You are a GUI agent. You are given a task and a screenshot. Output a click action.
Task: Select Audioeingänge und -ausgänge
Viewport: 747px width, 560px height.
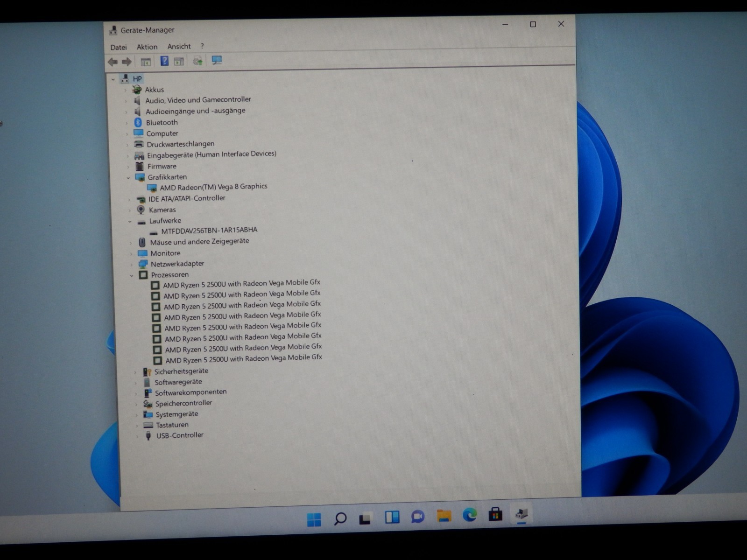coord(195,111)
